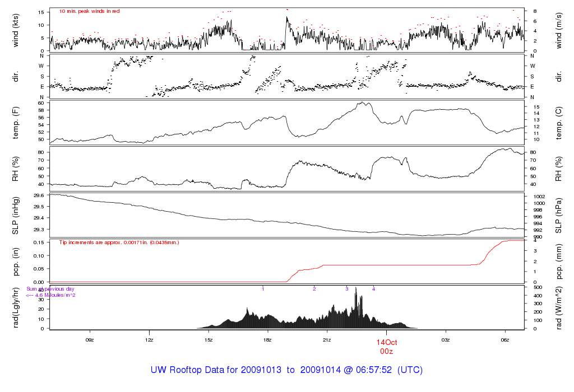574x392 pixels.
Task: Click the '58' temperature Fahrenheit tick
Action: (41, 110)
